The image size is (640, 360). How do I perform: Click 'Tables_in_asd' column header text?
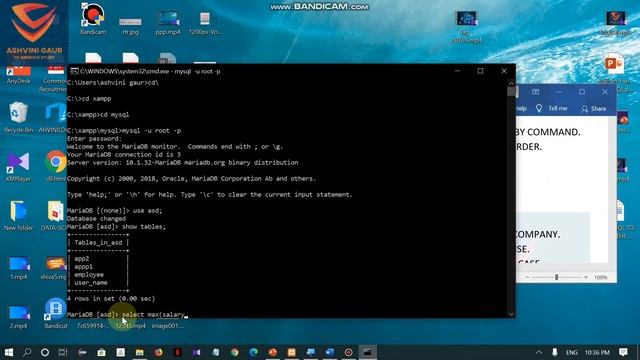click(x=98, y=242)
